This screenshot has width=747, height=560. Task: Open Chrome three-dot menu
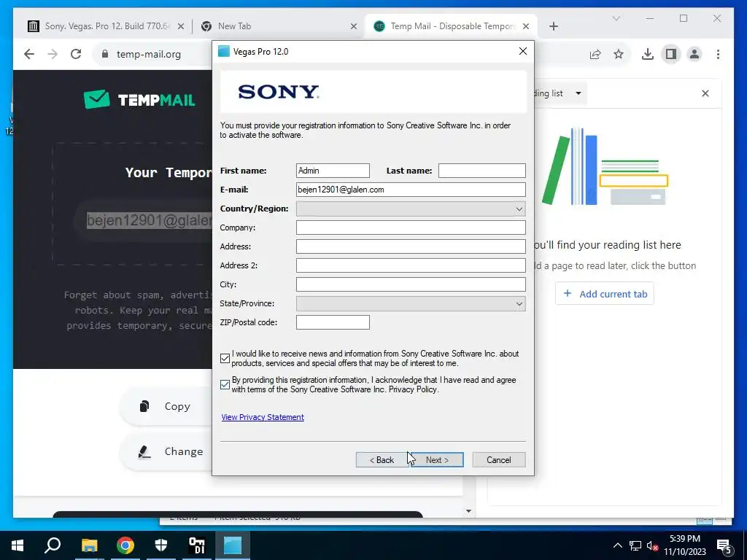718,54
